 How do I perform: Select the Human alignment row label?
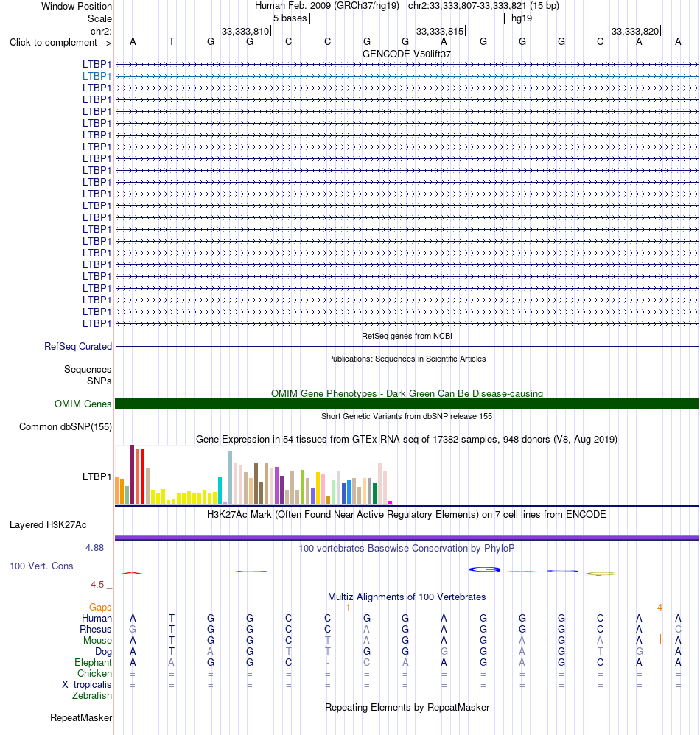(97, 619)
